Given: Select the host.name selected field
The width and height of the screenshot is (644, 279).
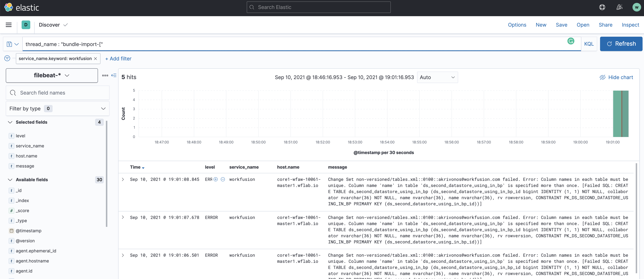Looking at the screenshot, I should (26, 156).
